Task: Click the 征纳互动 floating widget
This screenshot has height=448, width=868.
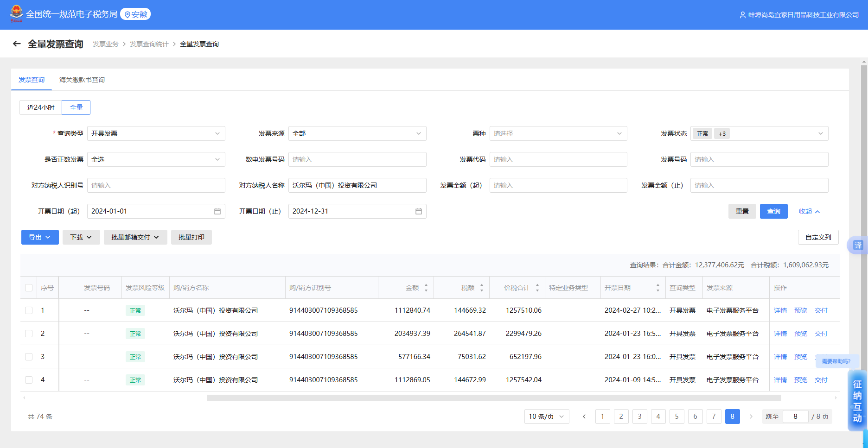Action: pos(857,401)
